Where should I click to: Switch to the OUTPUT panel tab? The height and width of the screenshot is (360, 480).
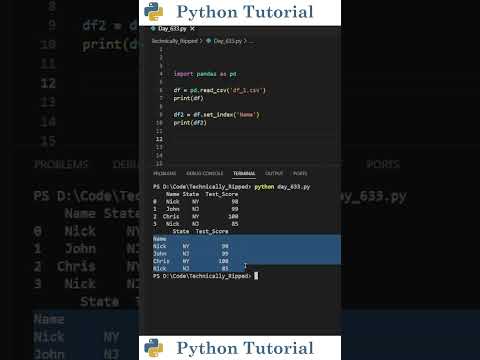click(x=274, y=173)
